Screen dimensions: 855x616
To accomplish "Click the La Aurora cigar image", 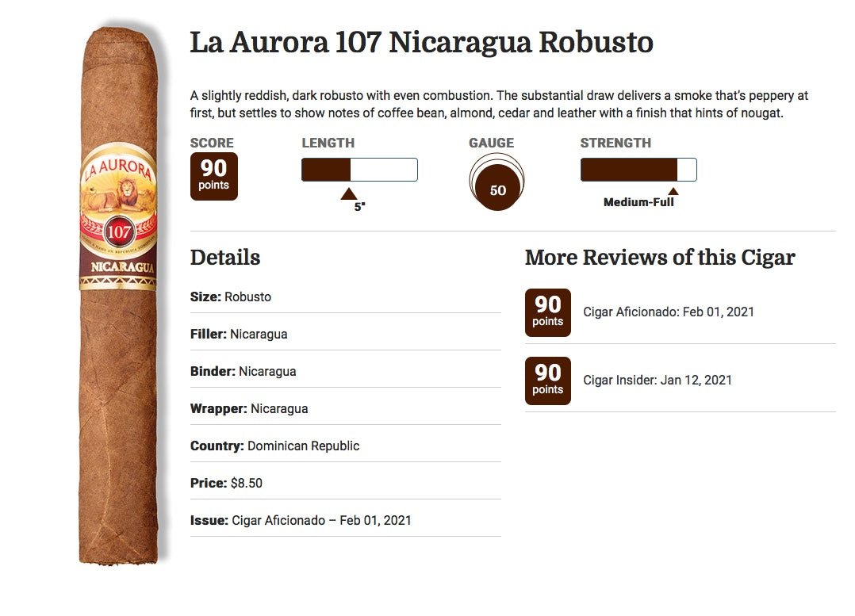I will click(119, 296).
